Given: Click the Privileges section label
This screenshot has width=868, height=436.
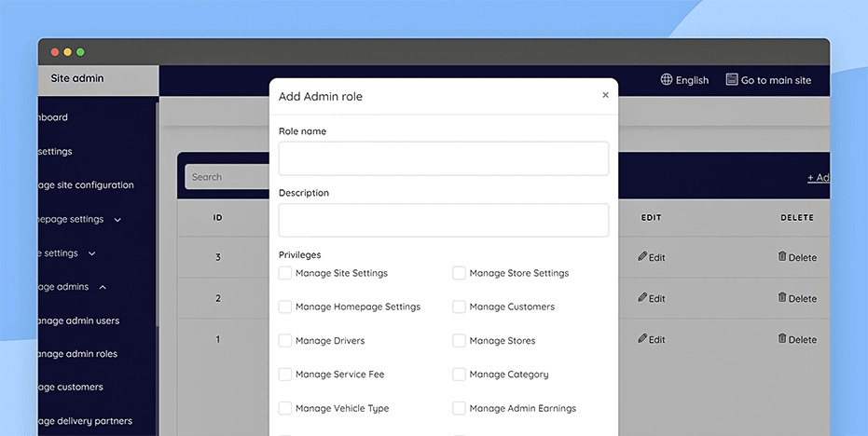Looking at the screenshot, I should click(299, 254).
